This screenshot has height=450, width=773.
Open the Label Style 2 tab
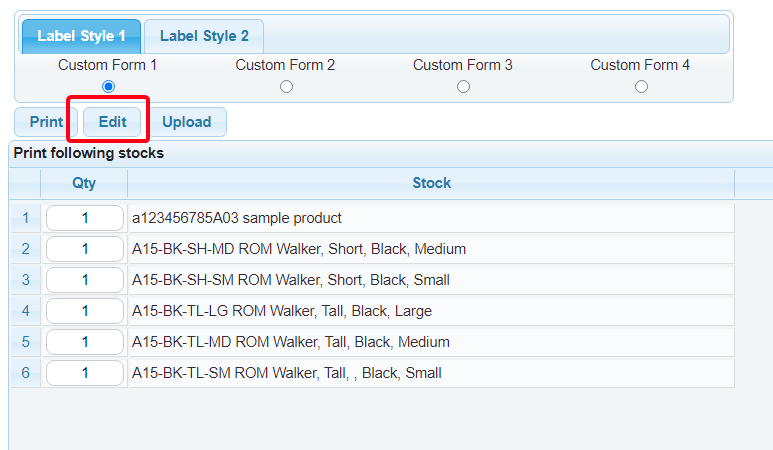click(204, 36)
